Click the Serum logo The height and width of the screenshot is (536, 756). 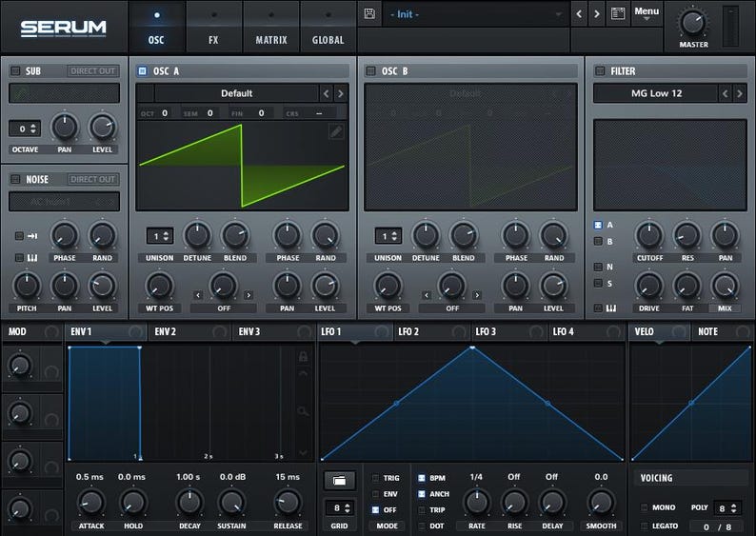(x=64, y=29)
